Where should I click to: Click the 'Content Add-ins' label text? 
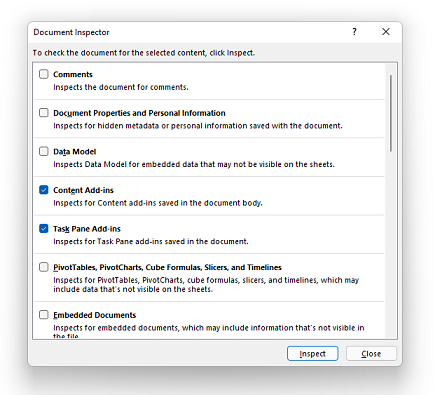[x=83, y=190]
